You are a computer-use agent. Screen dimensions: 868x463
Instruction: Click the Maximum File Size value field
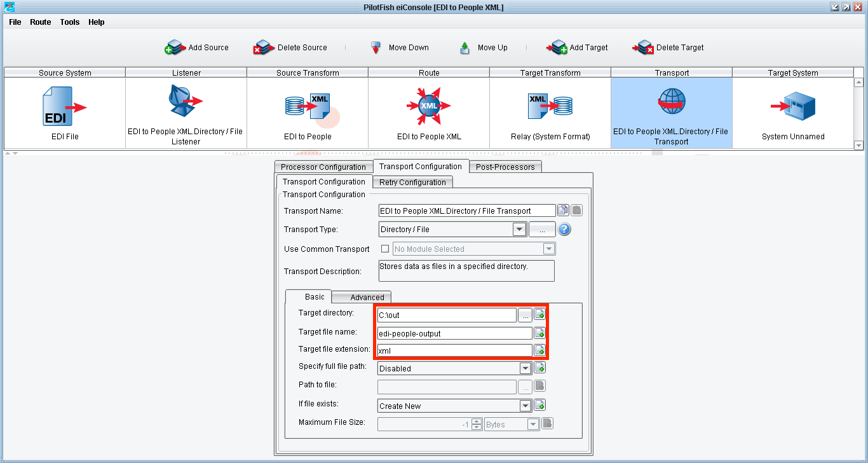[x=424, y=424]
